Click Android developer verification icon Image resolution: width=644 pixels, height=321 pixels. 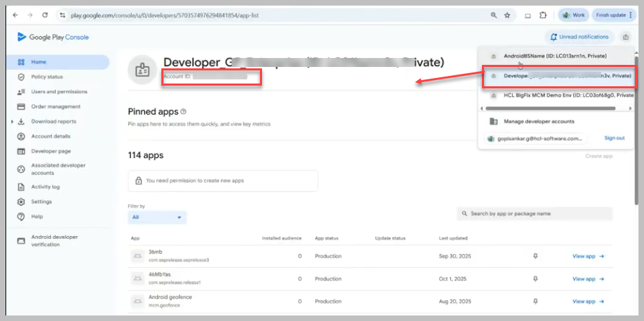(x=21, y=241)
